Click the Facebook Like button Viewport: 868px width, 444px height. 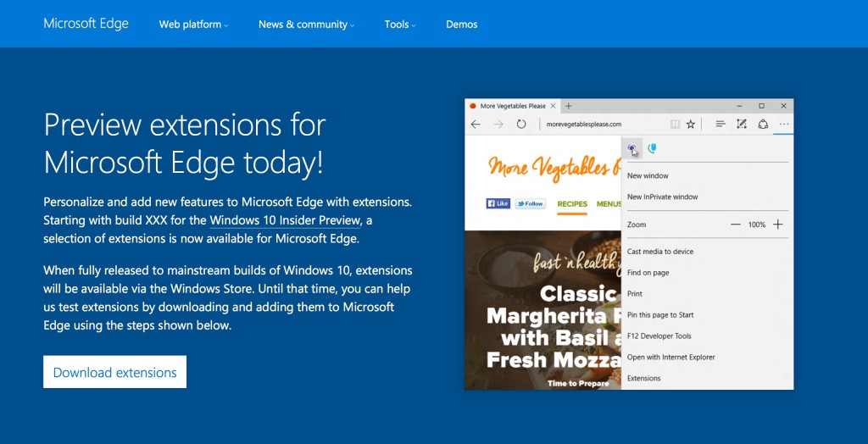pyautogui.click(x=498, y=203)
